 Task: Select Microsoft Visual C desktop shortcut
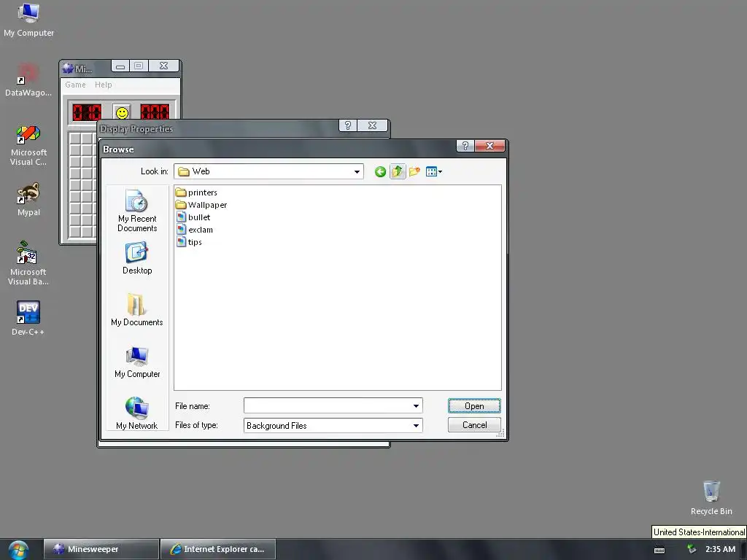pos(28,145)
